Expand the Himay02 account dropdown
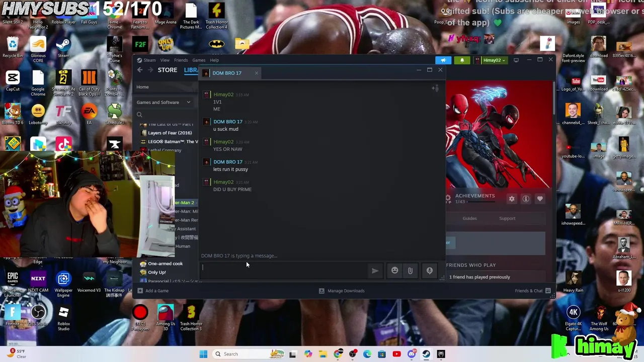The width and height of the screenshot is (644, 362). [x=491, y=60]
